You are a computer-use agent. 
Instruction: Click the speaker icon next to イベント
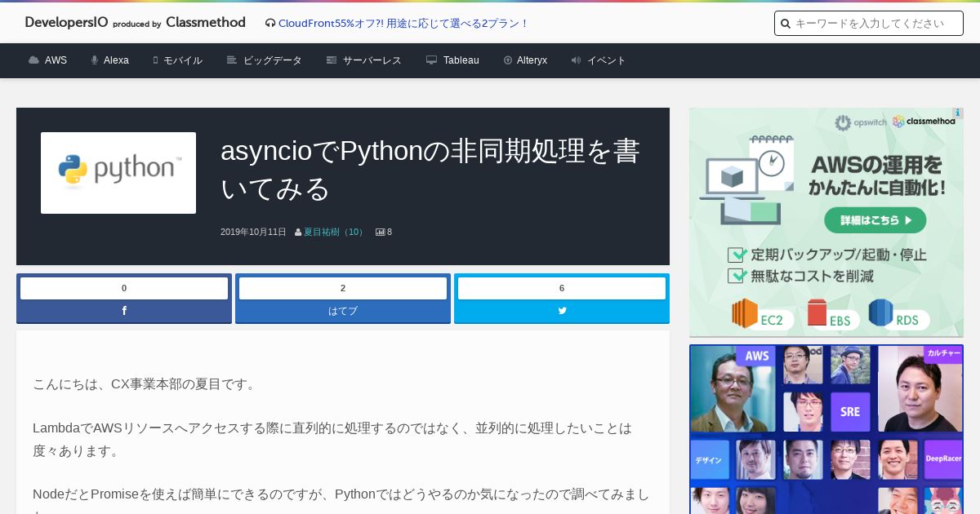(576, 60)
